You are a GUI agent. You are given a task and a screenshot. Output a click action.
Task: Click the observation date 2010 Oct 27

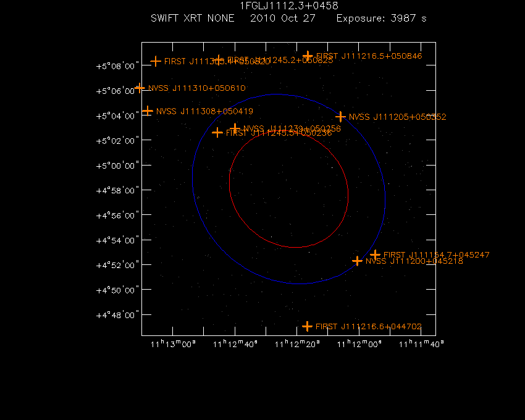tap(283, 18)
